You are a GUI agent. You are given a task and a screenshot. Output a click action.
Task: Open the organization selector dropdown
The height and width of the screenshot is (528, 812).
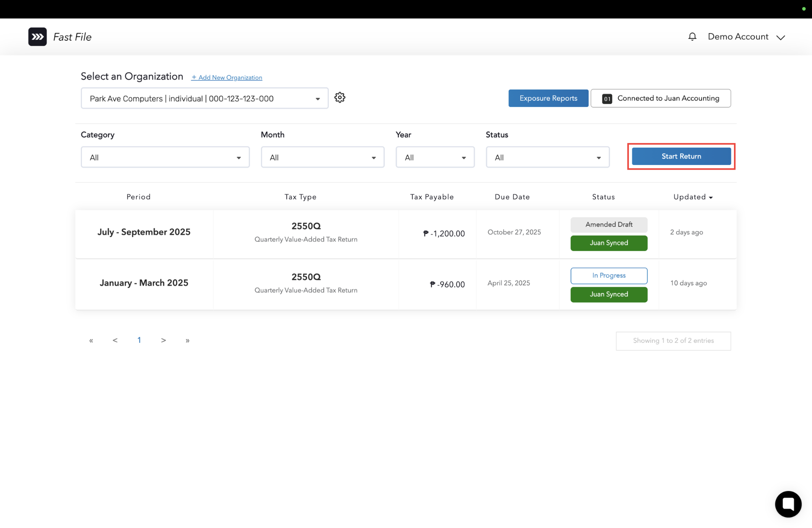(x=204, y=99)
